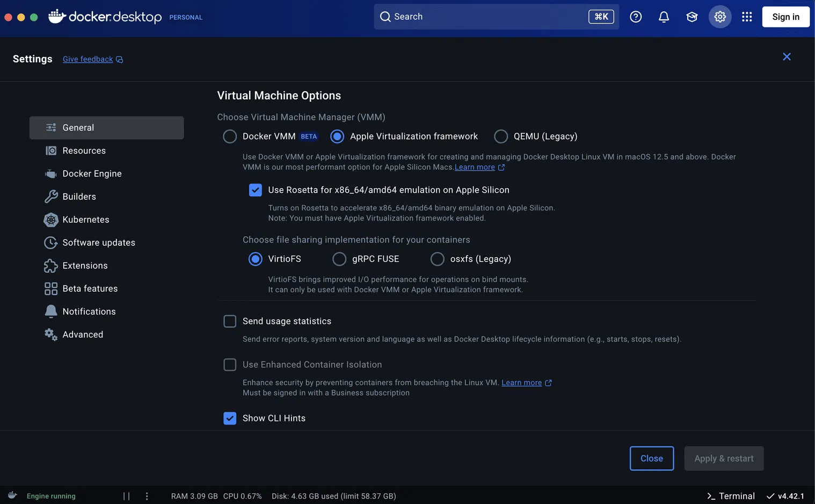Click the Kubernetes helm wheel icon
Image resolution: width=815 pixels, height=504 pixels.
[x=51, y=220]
